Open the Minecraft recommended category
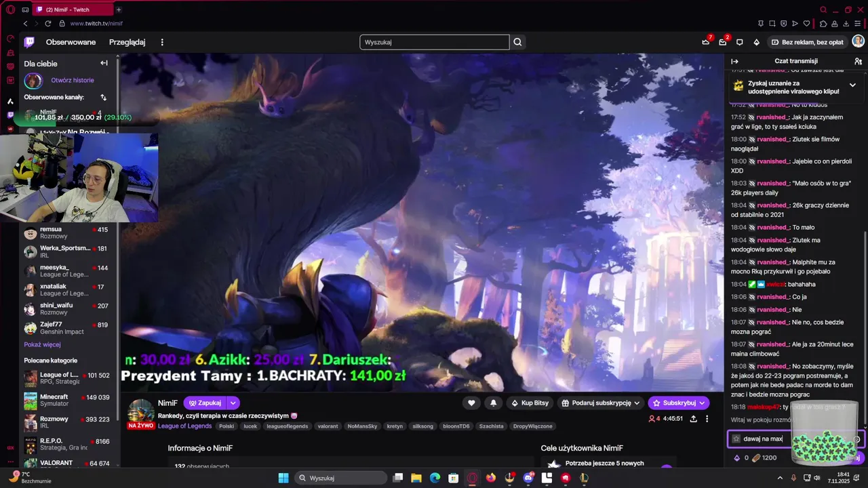The width and height of the screenshot is (868, 488). click(66, 400)
